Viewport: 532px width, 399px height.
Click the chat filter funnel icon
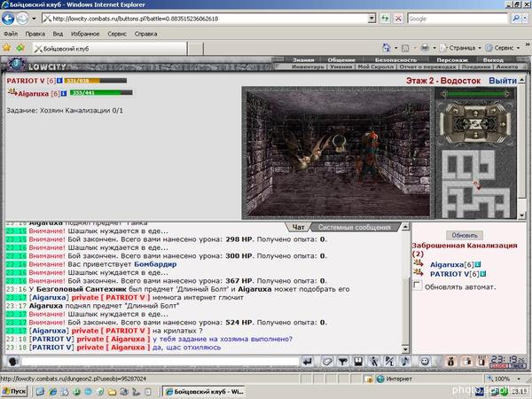[342, 362]
